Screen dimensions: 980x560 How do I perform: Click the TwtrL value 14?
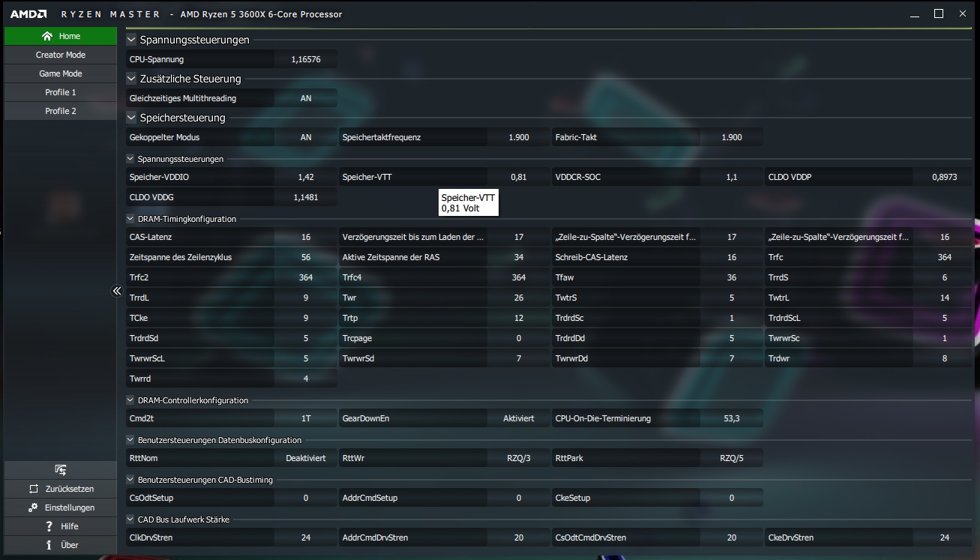pos(945,298)
